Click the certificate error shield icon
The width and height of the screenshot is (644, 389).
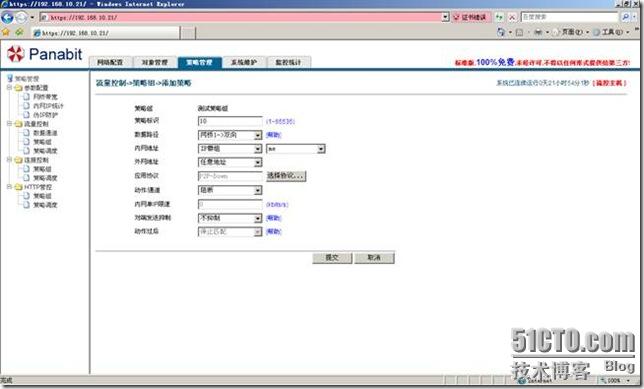pos(456,17)
